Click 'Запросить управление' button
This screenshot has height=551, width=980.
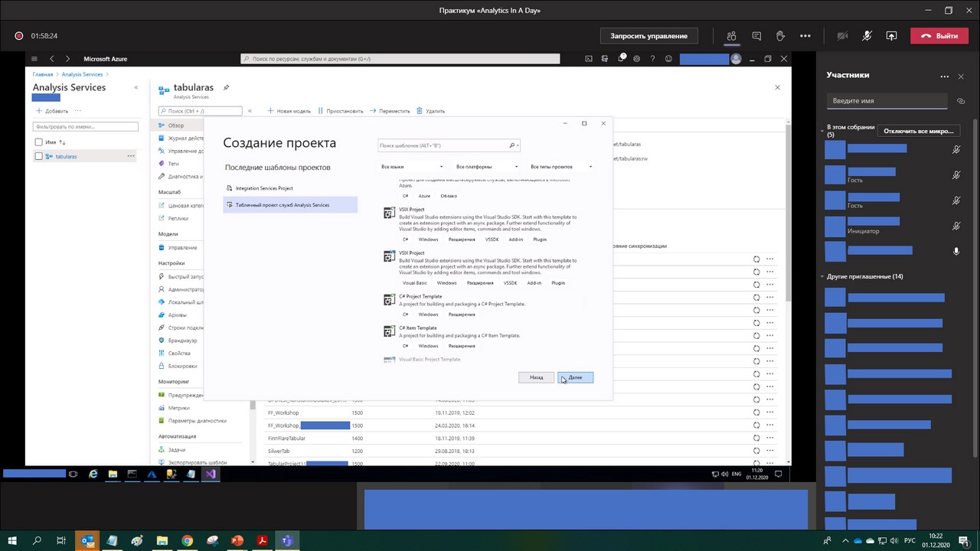point(648,36)
